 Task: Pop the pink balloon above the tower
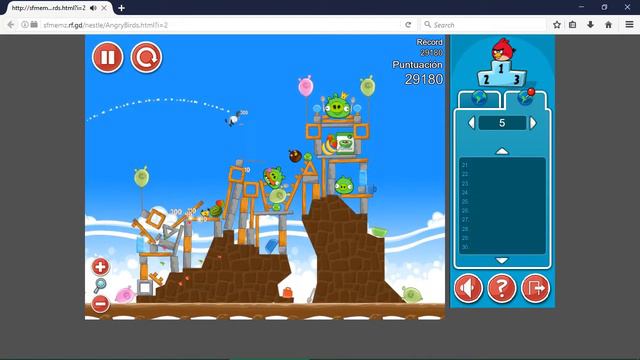(x=306, y=87)
